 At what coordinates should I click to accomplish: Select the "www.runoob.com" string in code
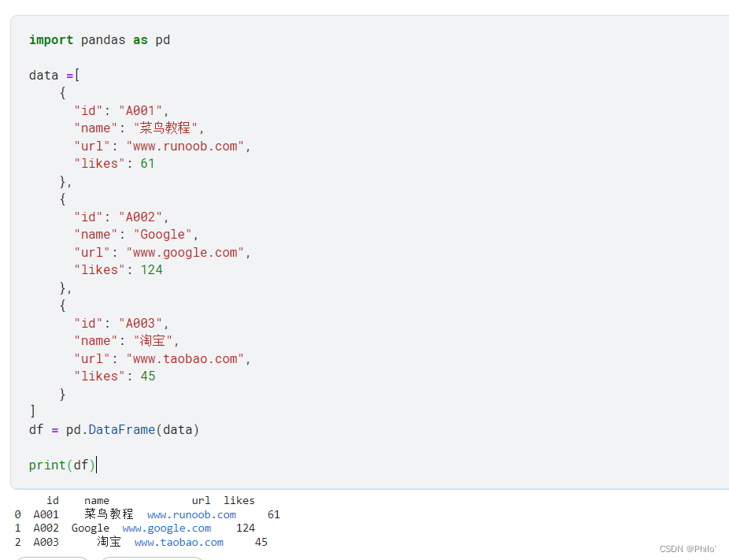click(x=185, y=146)
